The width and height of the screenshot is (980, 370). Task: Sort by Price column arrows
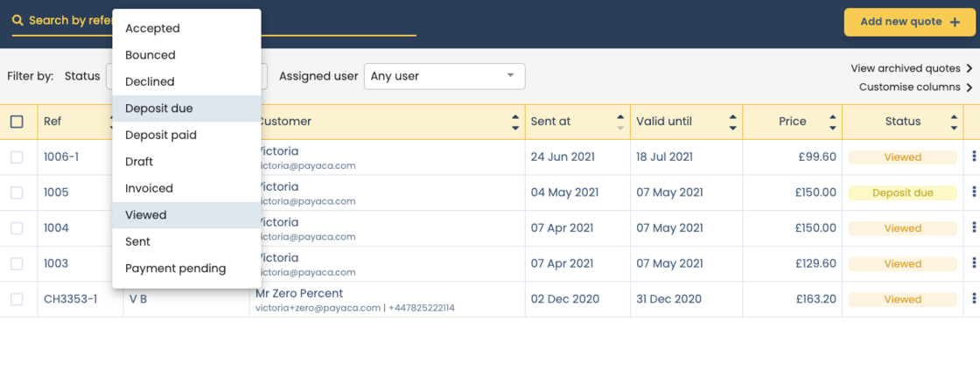tap(833, 122)
